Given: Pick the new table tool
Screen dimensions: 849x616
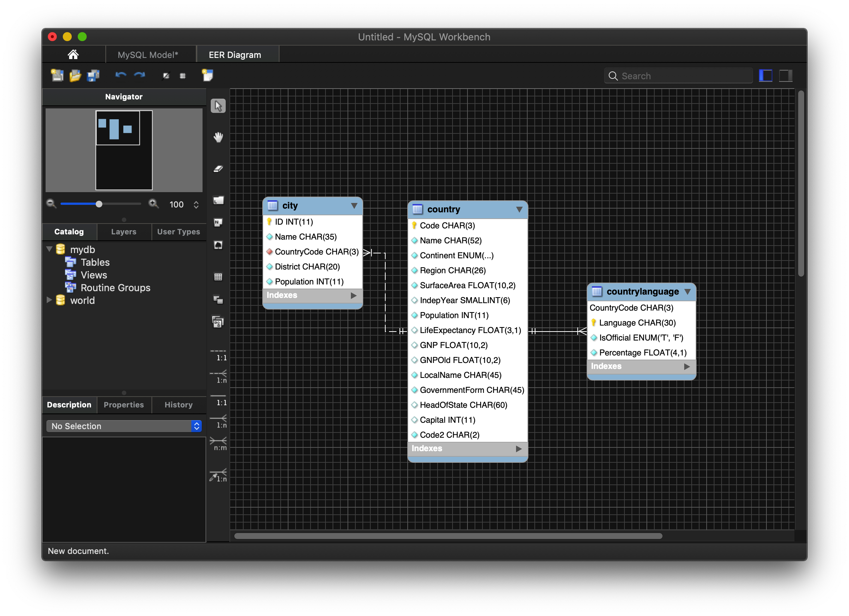Looking at the screenshot, I should coord(218,277).
